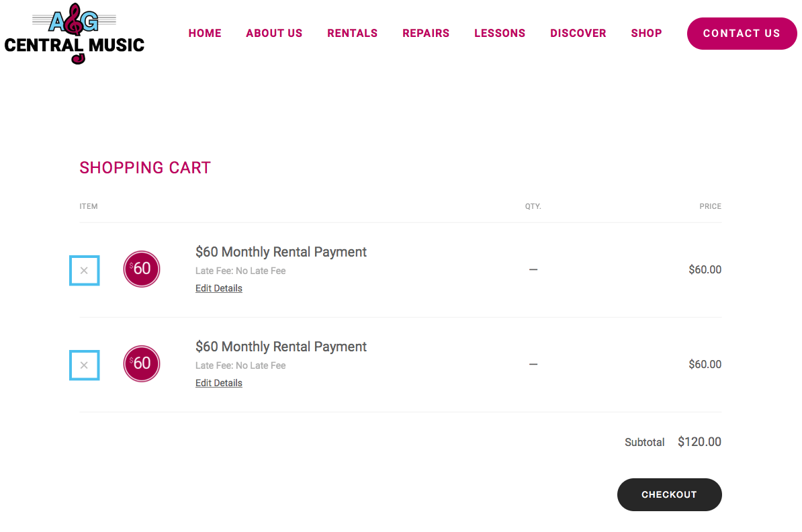Click the A&G Central Music logo
The image size is (802, 532).
[74, 34]
